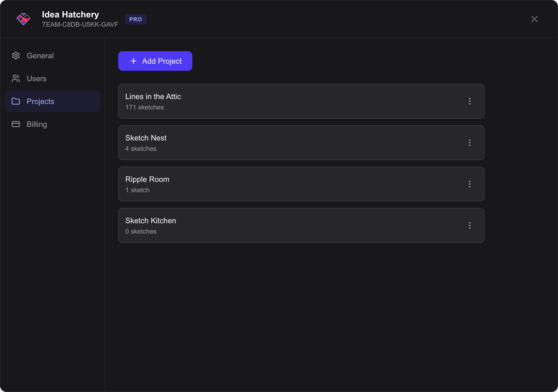The height and width of the screenshot is (392, 558).
Task: Click the plus icon inside Add Project
Action: pos(133,61)
